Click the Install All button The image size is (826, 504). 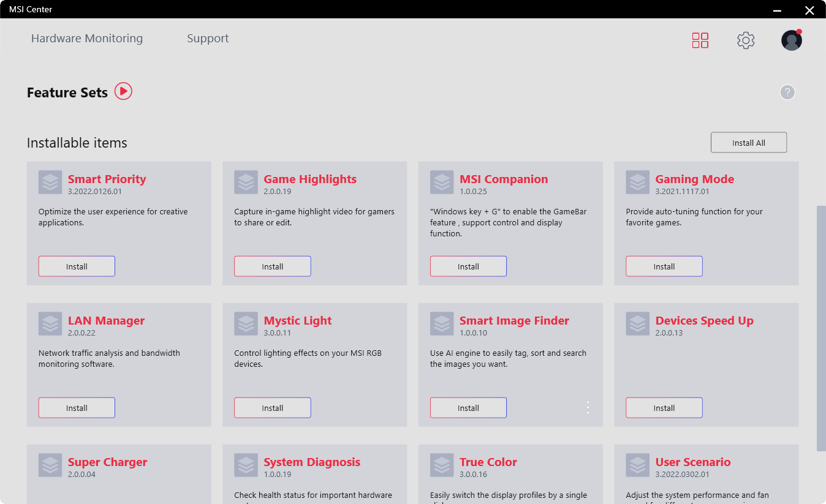pyautogui.click(x=749, y=143)
